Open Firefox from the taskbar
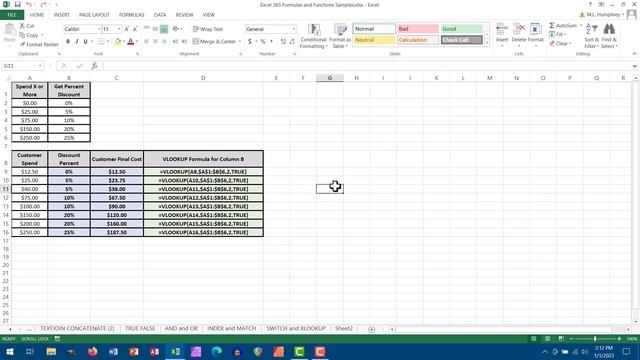The height and width of the screenshot is (360, 640). click(x=93, y=351)
